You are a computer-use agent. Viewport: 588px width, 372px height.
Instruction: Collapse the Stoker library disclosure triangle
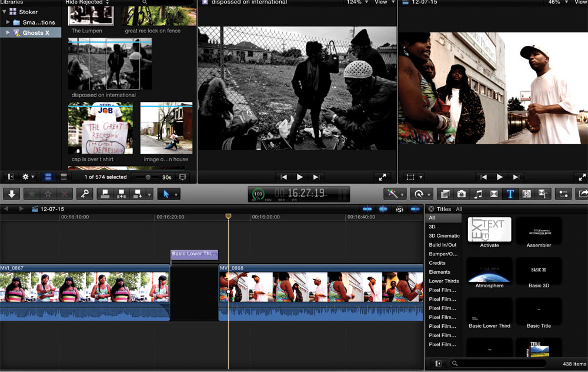pyautogui.click(x=5, y=12)
